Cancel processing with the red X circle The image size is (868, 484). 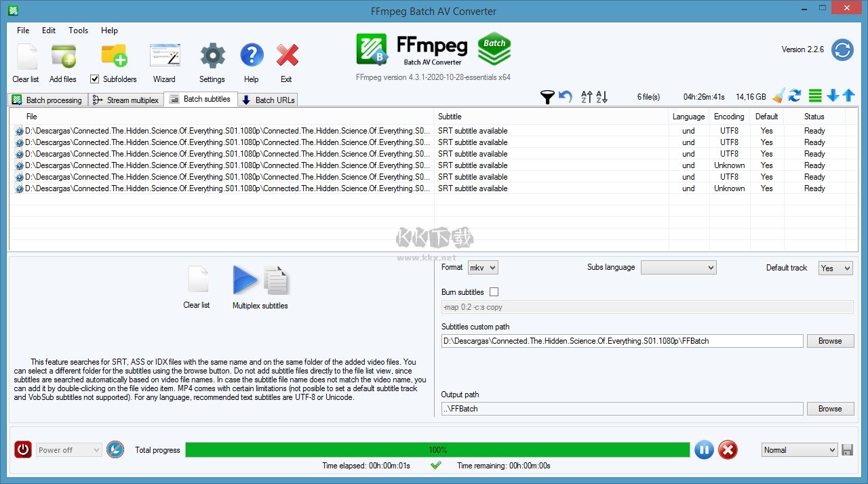[x=728, y=449]
